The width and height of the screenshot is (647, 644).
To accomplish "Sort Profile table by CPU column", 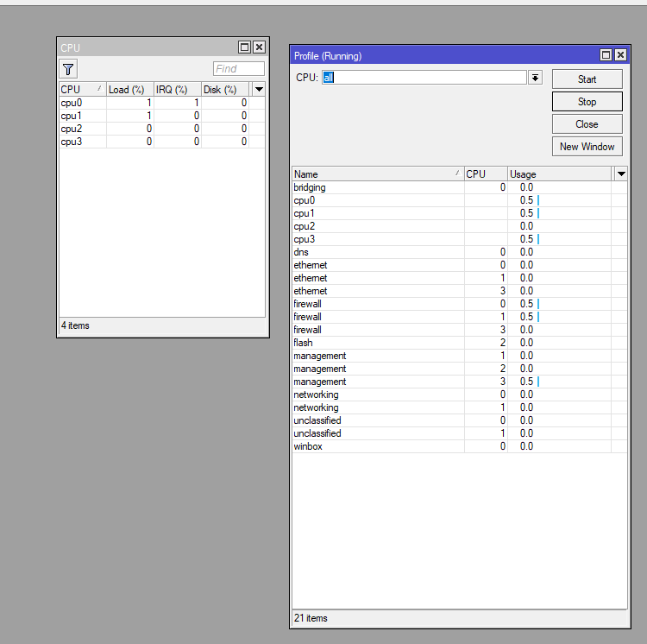I will [x=486, y=174].
